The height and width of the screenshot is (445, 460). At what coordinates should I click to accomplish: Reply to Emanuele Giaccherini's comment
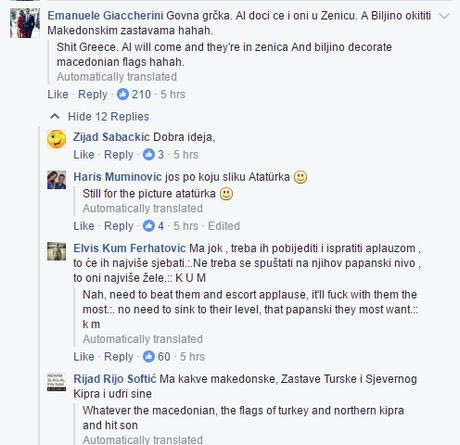[x=93, y=95]
